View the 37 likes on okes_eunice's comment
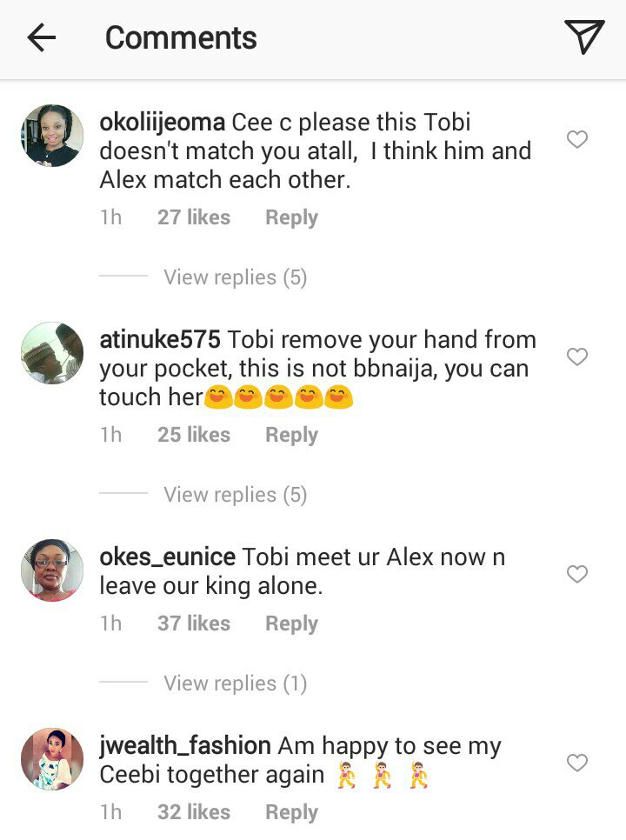 tap(193, 623)
